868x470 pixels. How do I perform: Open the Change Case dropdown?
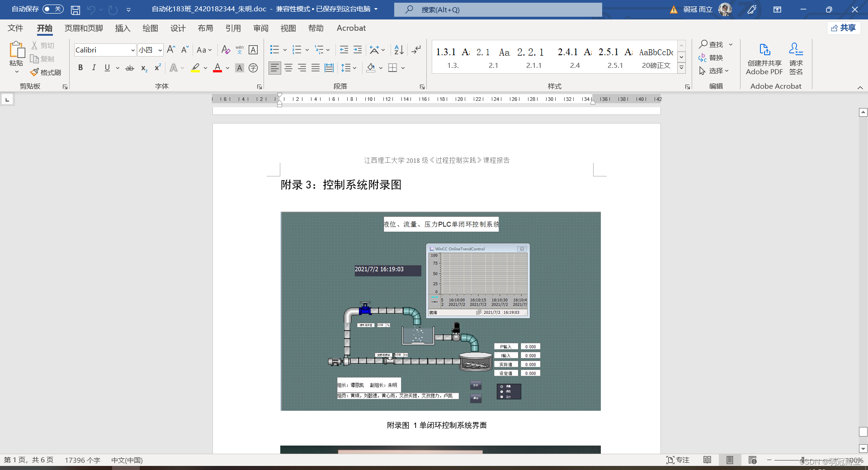coord(204,50)
